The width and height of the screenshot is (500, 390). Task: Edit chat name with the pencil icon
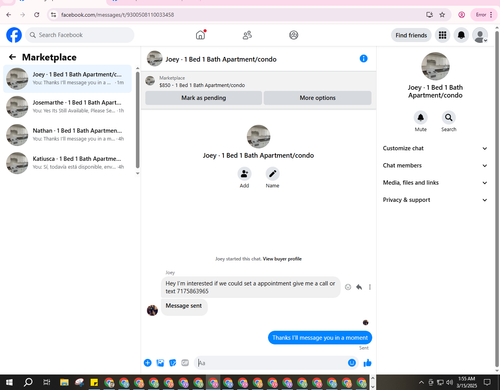(272, 174)
